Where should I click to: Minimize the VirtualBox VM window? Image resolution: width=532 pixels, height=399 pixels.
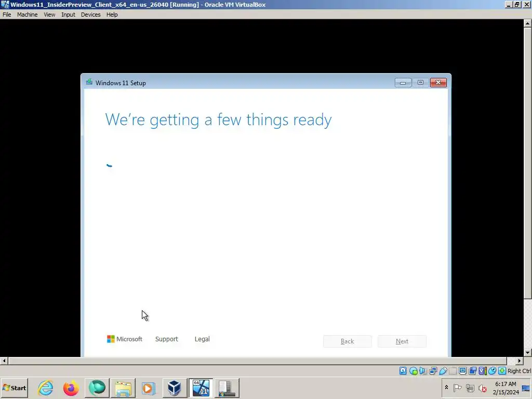(x=509, y=4)
